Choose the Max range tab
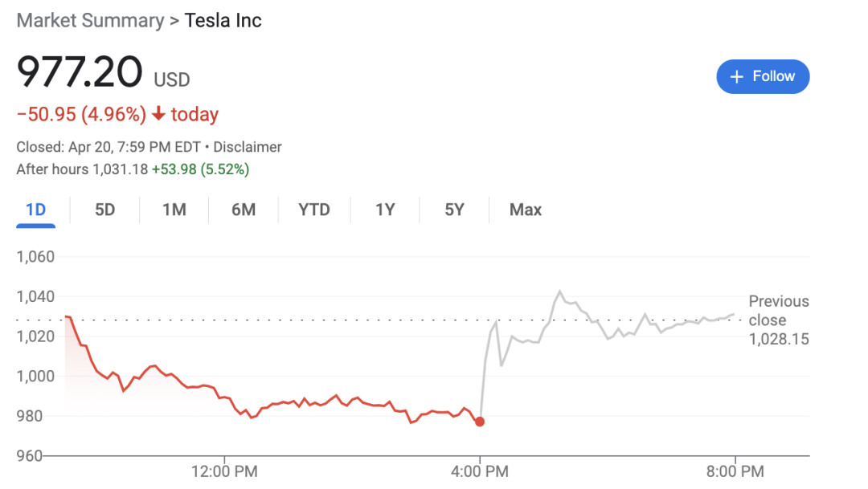 tap(526, 210)
